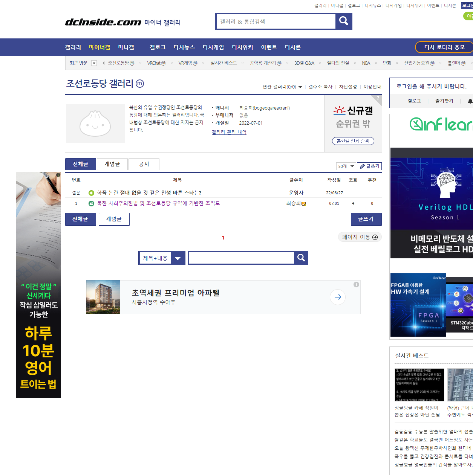This screenshot has width=473, height=476.
Task: Click 페이지 이동 button
Action: 360,237
